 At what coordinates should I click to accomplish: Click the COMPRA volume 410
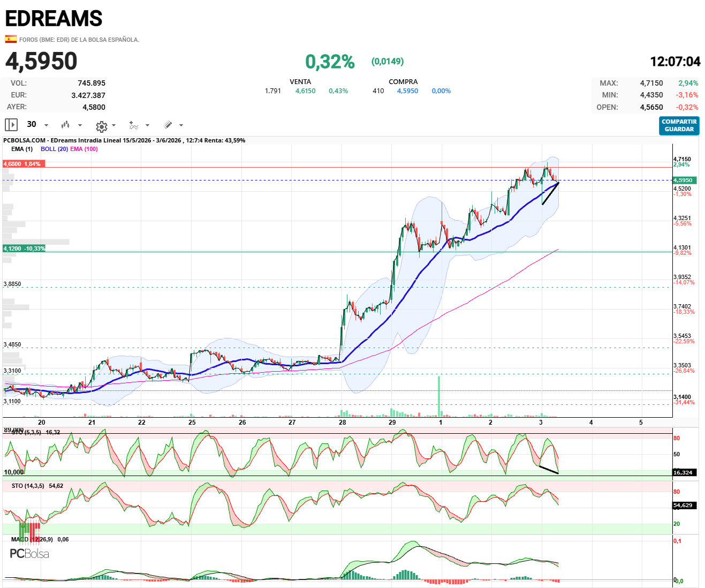coord(378,91)
